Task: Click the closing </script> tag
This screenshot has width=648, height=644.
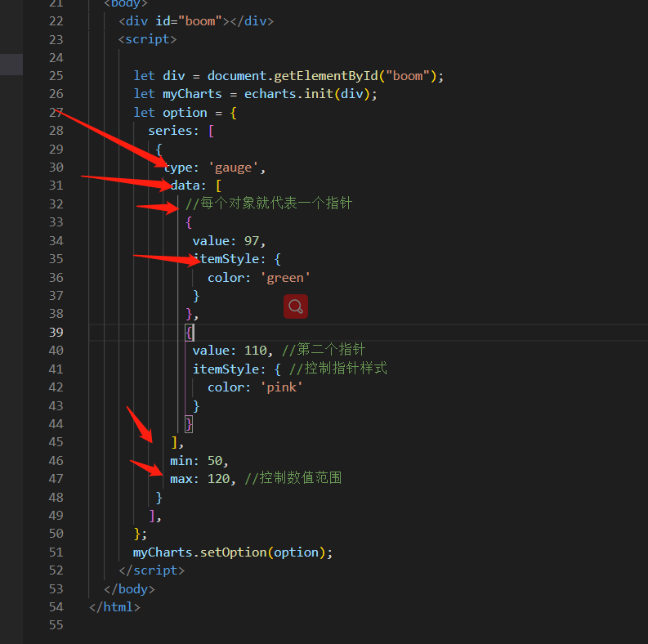Action: click(x=152, y=570)
